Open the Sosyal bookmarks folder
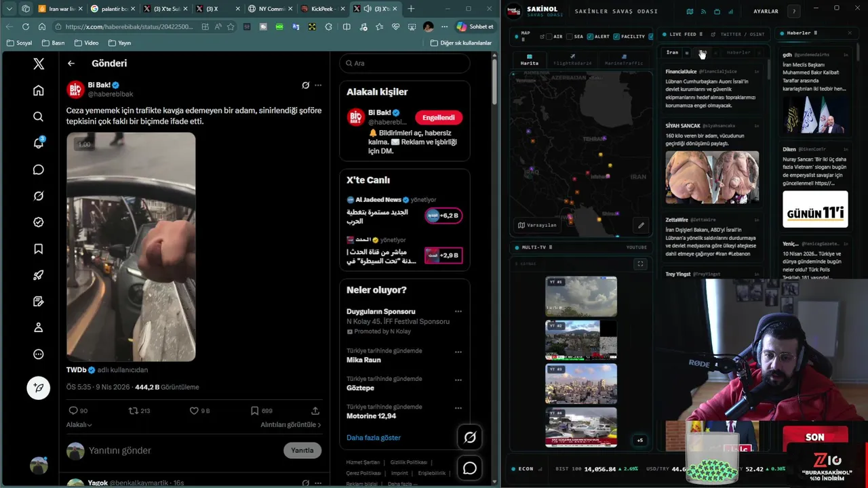This screenshot has height=488, width=868. (19, 43)
